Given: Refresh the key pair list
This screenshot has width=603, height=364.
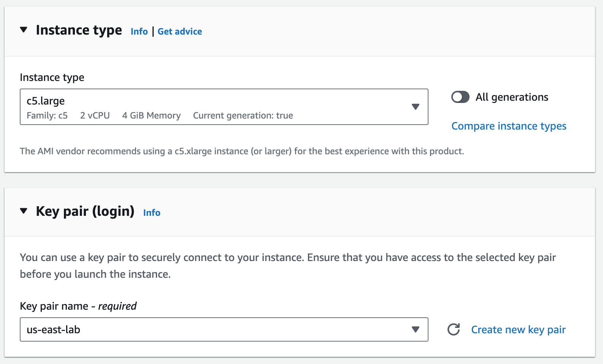Looking at the screenshot, I should point(454,329).
